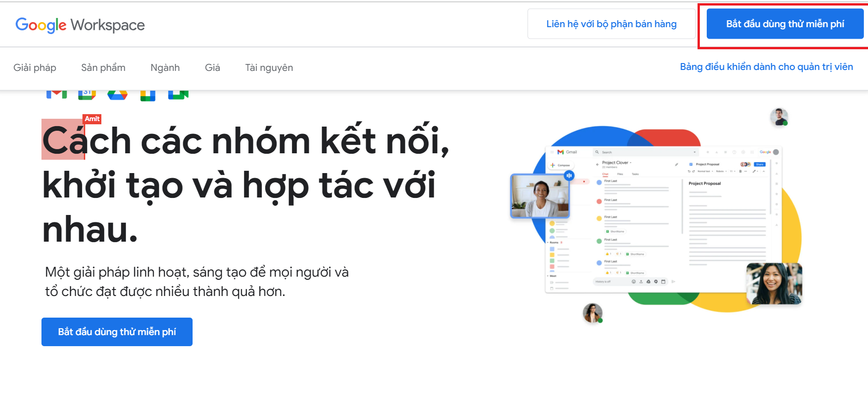Go to the Giá pricing page
The image size is (868, 406).
[212, 68]
